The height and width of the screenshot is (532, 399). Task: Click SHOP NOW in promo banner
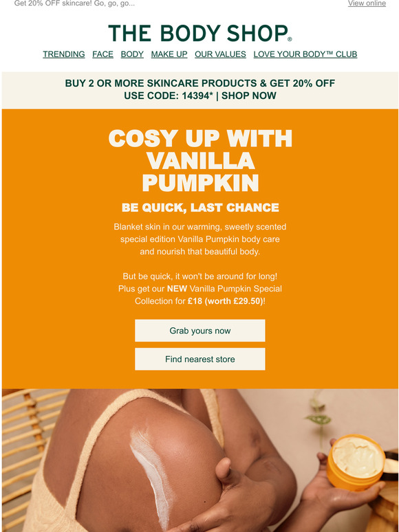tap(249, 96)
